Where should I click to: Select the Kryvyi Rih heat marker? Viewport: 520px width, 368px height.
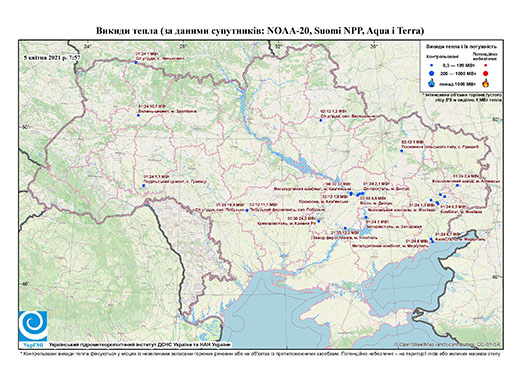point(319,221)
